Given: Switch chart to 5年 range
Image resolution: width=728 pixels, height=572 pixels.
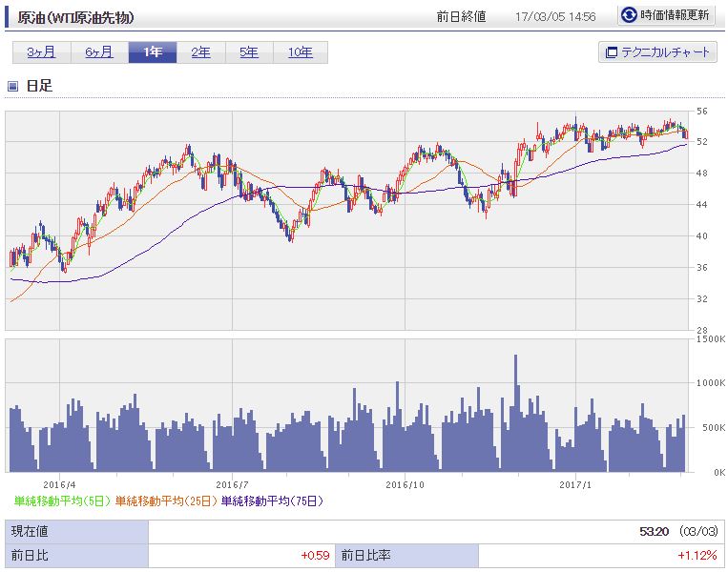Looking at the screenshot, I should [x=249, y=52].
